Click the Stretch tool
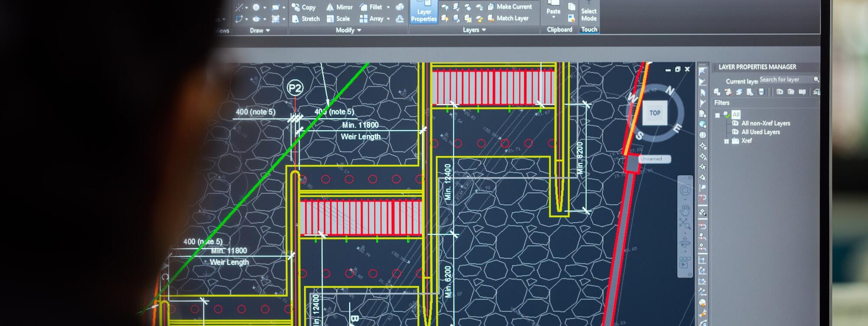Screen dimensions: 868x326 pos(306,19)
